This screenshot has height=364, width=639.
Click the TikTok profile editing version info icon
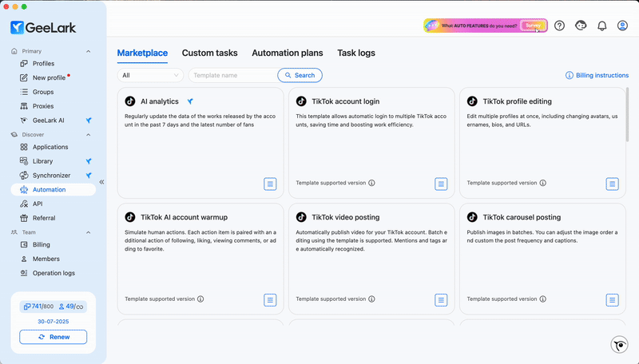click(543, 183)
